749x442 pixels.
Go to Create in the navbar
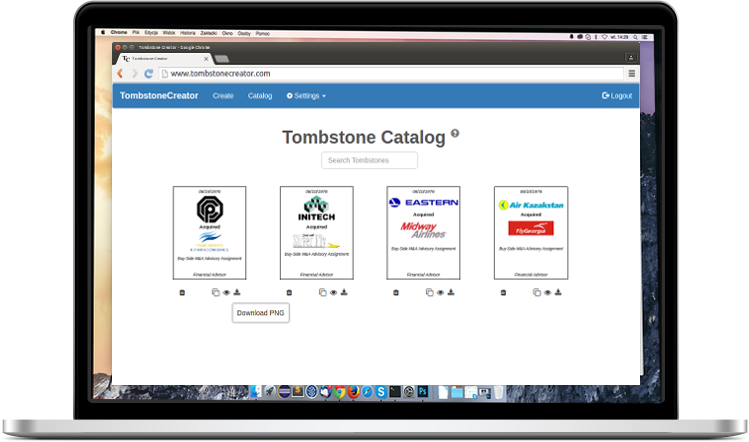coord(223,96)
